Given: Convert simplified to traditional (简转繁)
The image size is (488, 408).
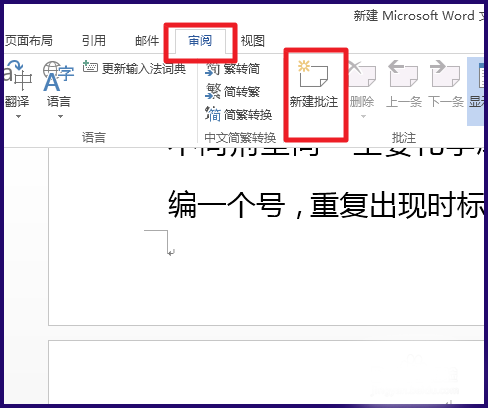Looking at the screenshot, I should coord(232,91).
